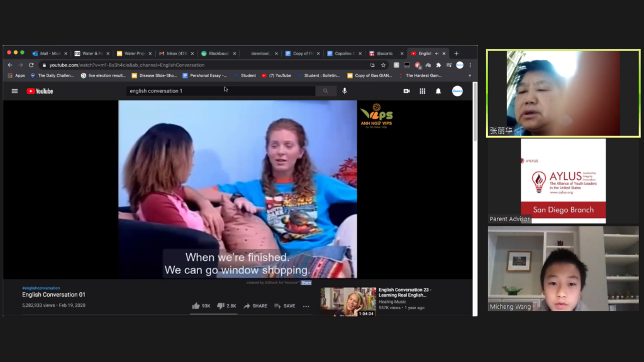
Task: Click the #englishconversation hashtag link
Action: click(x=41, y=288)
